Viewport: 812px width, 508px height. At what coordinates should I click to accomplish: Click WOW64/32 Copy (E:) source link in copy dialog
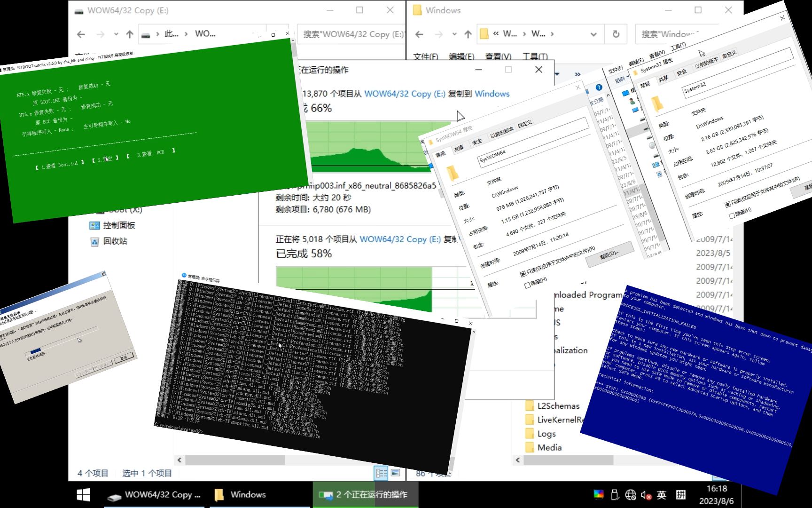pos(405,94)
